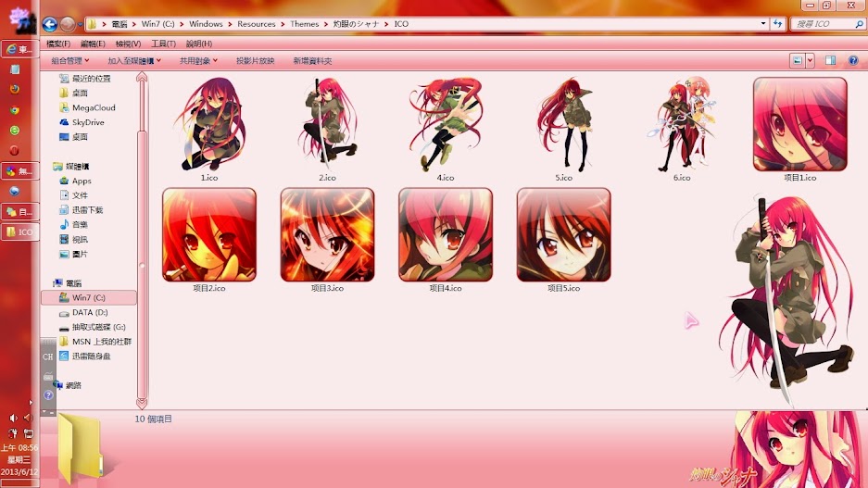Open recent pages dropdown beside Forward arrow
The width and height of the screenshot is (868, 488).
click(x=80, y=24)
